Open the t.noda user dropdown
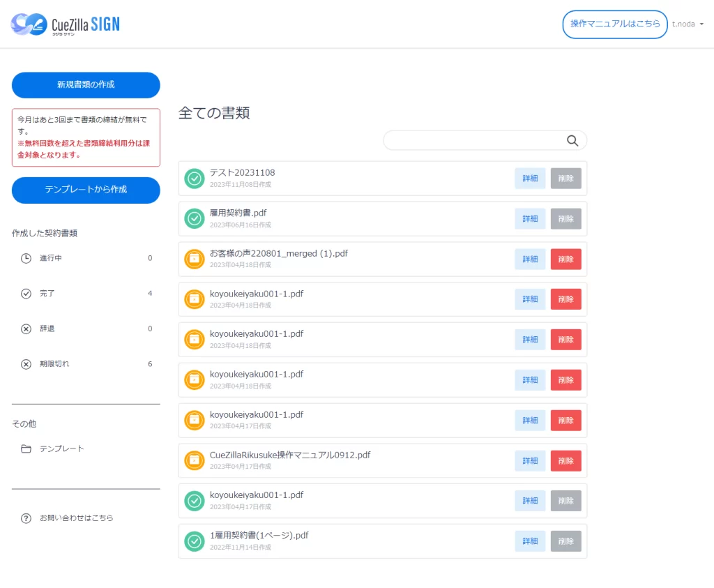Screen dimensions: 714x588 coord(688,24)
